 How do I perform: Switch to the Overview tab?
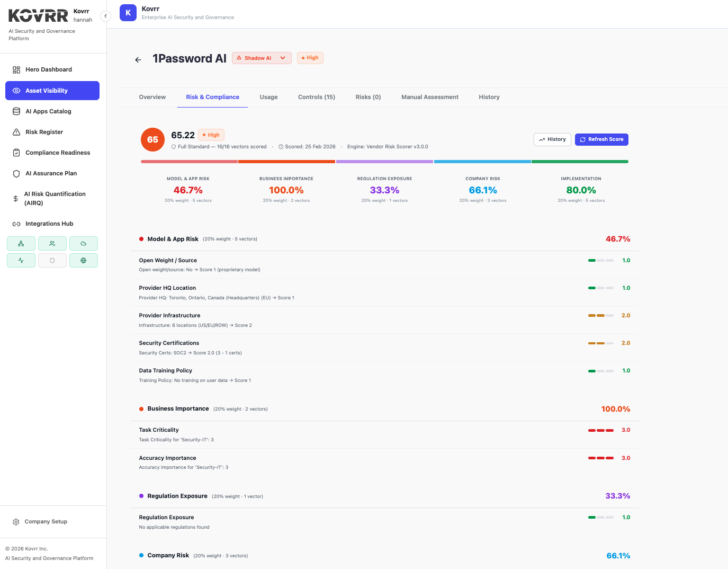tap(152, 97)
